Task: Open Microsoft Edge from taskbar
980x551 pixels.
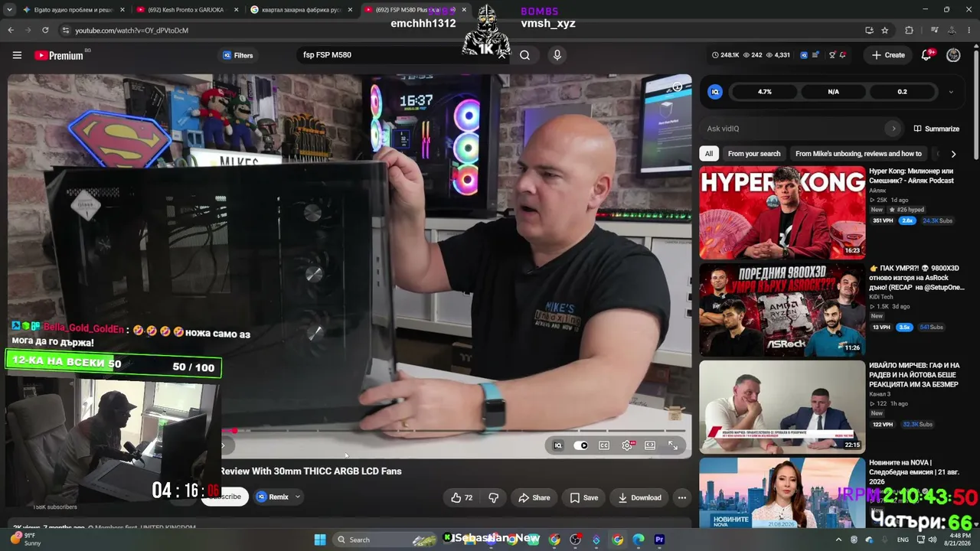Action: tap(639, 540)
